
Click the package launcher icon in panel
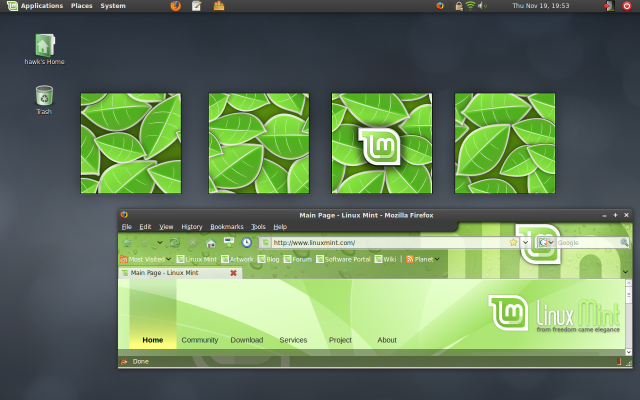click(219, 6)
